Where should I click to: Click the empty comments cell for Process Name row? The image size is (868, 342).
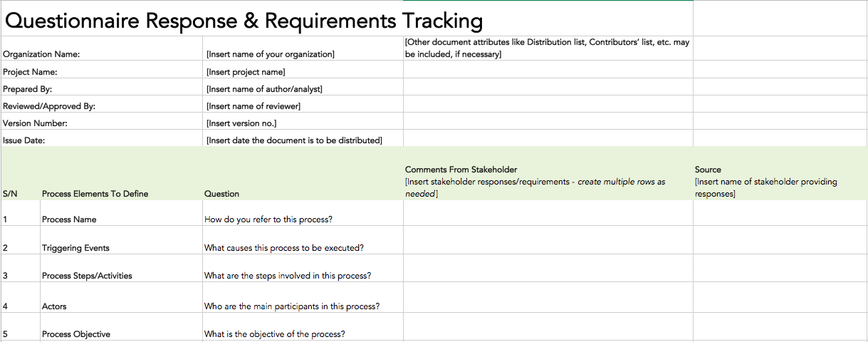pyautogui.click(x=548, y=213)
